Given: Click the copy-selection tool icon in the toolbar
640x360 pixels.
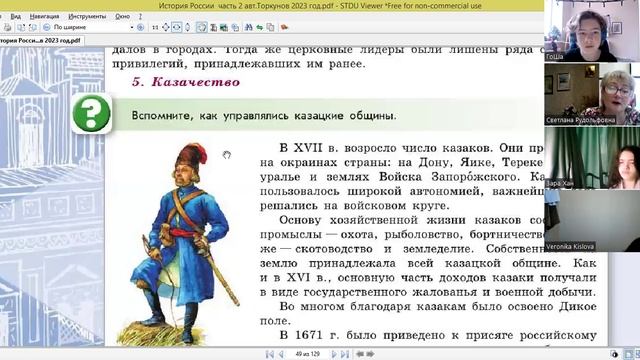Looking at the screenshot, I should (235, 27).
